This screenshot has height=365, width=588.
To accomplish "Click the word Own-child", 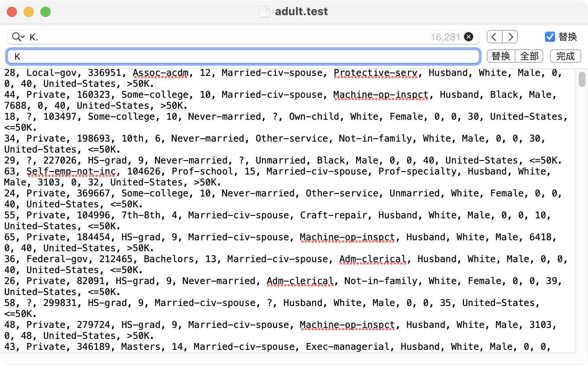I will point(314,117).
